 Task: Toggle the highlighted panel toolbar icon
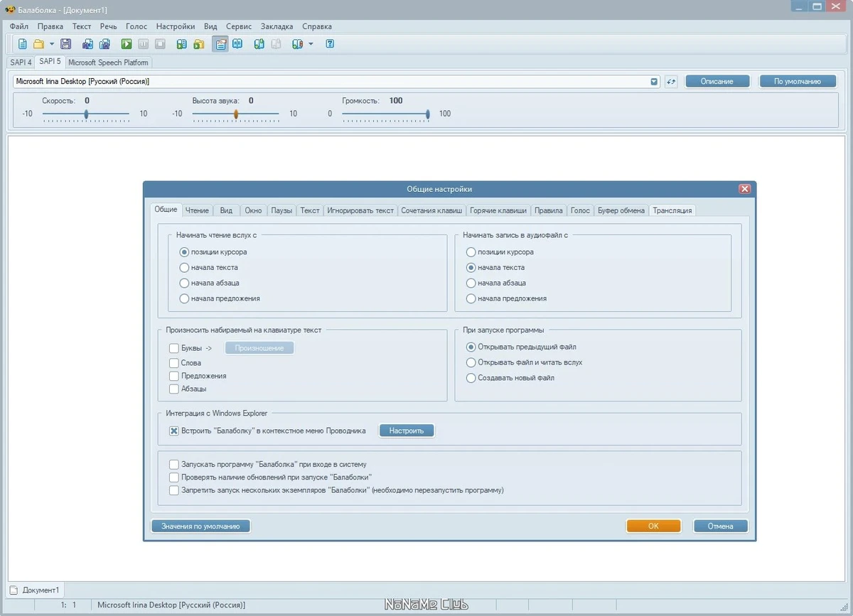220,44
